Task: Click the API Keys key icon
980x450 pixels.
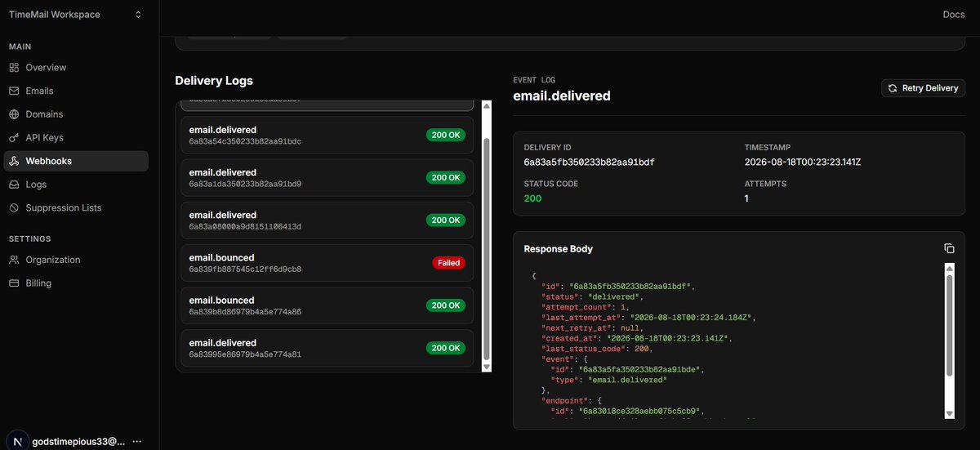Action: (14, 138)
